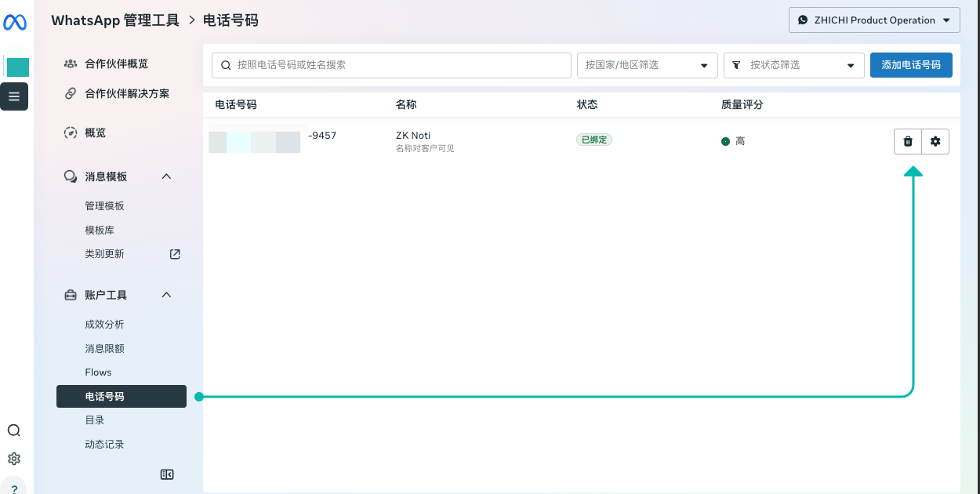980x494 pixels.
Task: Click the link icon beside 合作伙伴解决方案
Action: click(71, 93)
